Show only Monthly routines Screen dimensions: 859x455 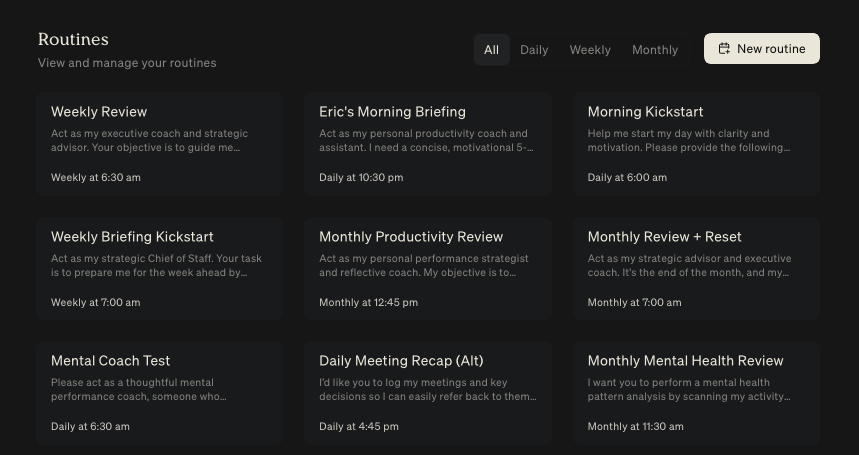[655, 50]
